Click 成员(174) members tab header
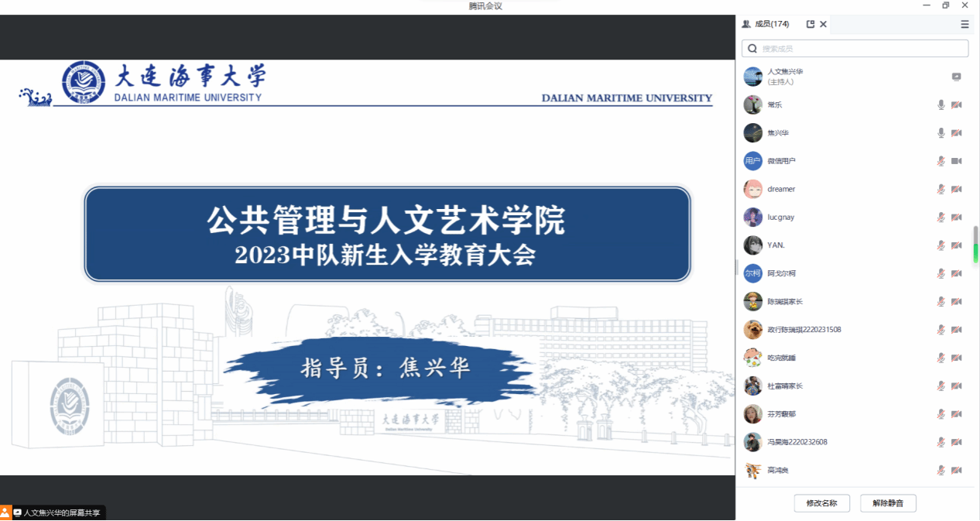980x521 pixels. tap(766, 24)
